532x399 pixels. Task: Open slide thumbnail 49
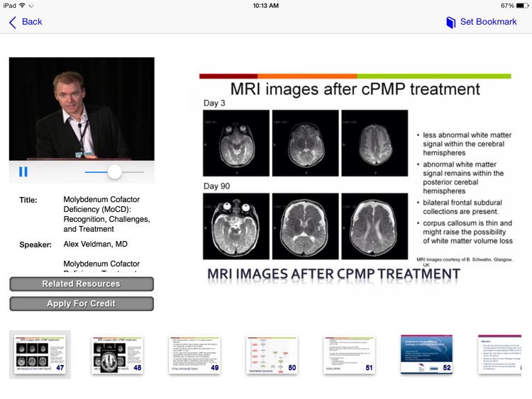[x=195, y=354]
